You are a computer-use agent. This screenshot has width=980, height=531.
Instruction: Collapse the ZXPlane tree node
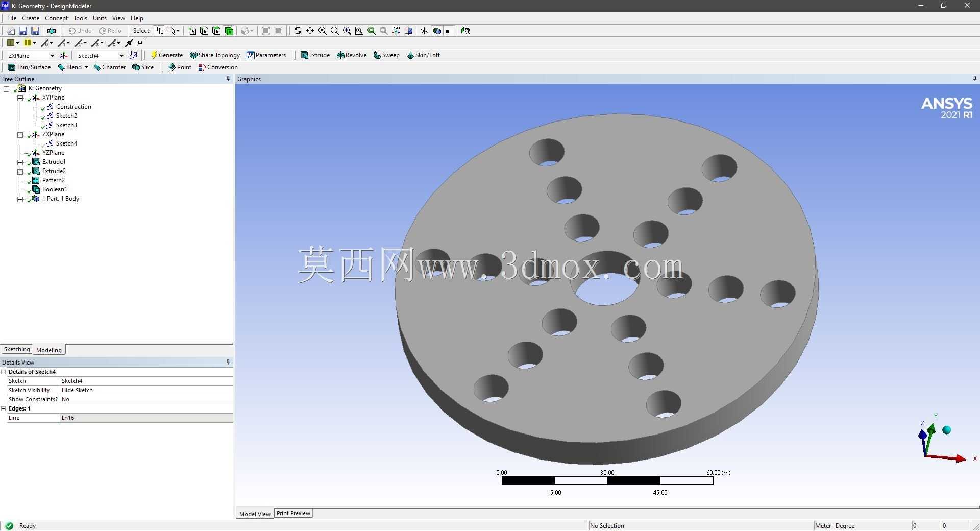point(20,135)
